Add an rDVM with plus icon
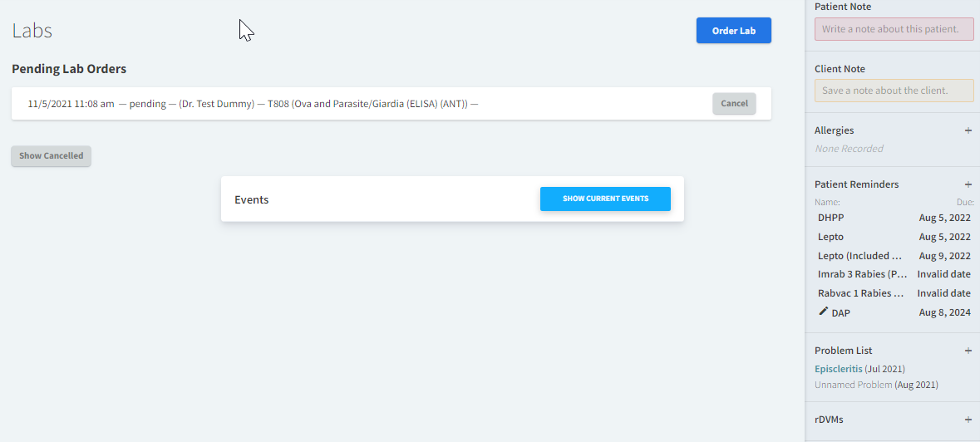 (x=968, y=420)
